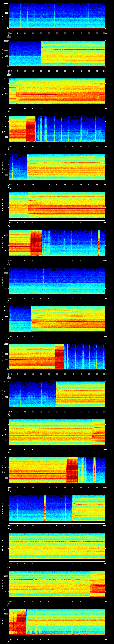Click the 20:24:00 start time label
The height and width of the screenshot is (644, 114).
pyautogui.click(x=9, y=109)
